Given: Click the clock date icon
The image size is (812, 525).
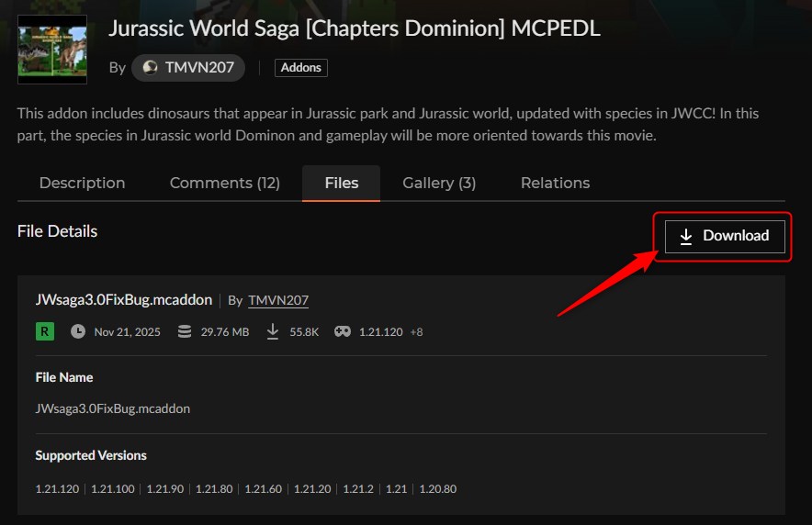Looking at the screenshot, I should click(x=78, y=331).
